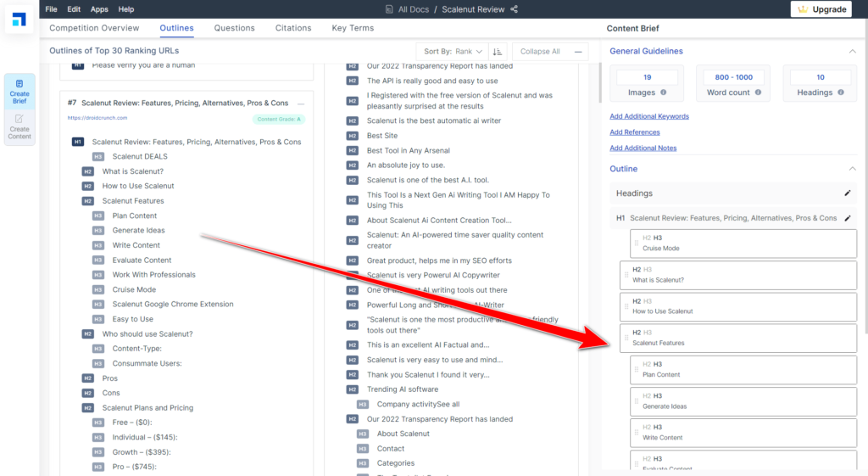Click the document icon beside All Docs
This screenshot has height=476, width=868.
(389, 8)
